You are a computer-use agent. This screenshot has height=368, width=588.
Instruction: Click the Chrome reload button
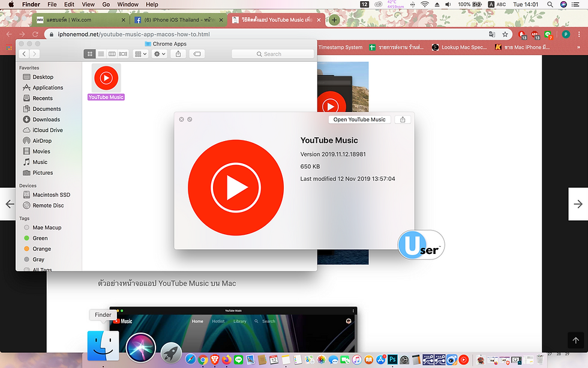coord(35,34)
